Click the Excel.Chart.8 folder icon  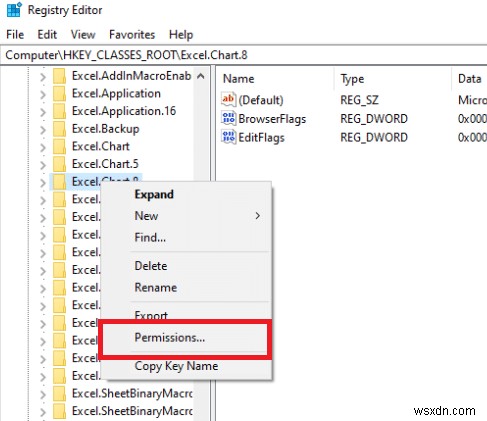pyautogui.click(x=60, y=182)
